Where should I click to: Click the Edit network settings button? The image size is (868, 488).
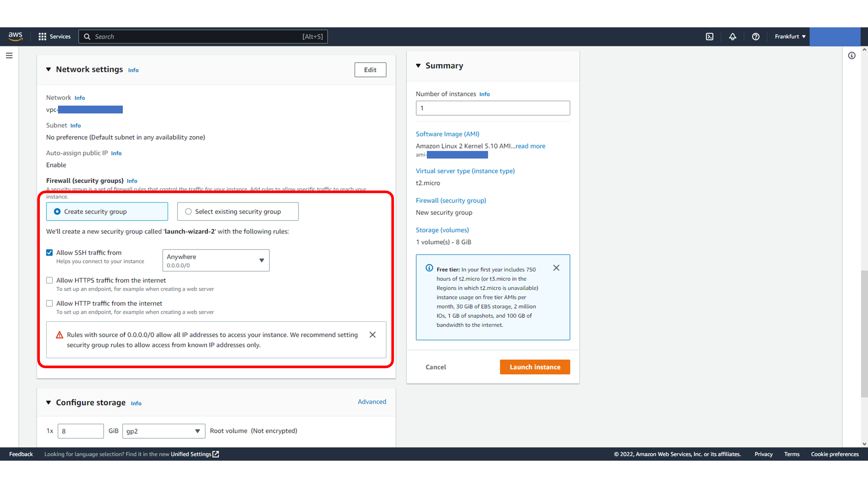coord(370,70)
